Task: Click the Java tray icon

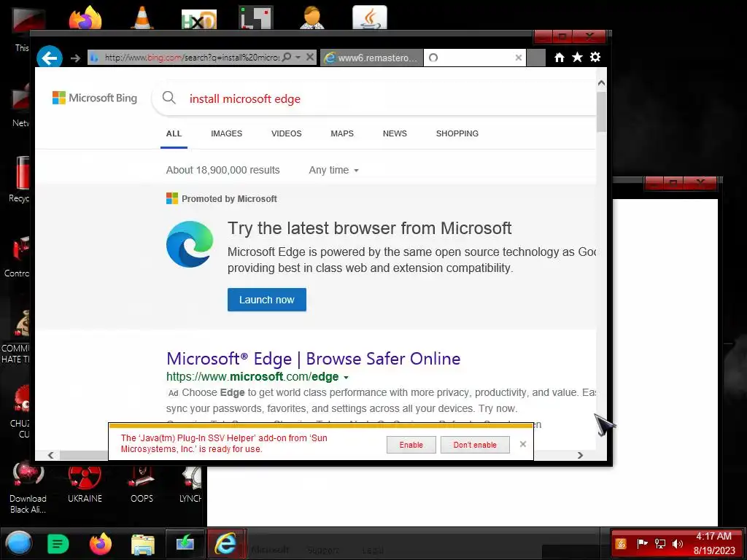Action: tap(621, 543)
